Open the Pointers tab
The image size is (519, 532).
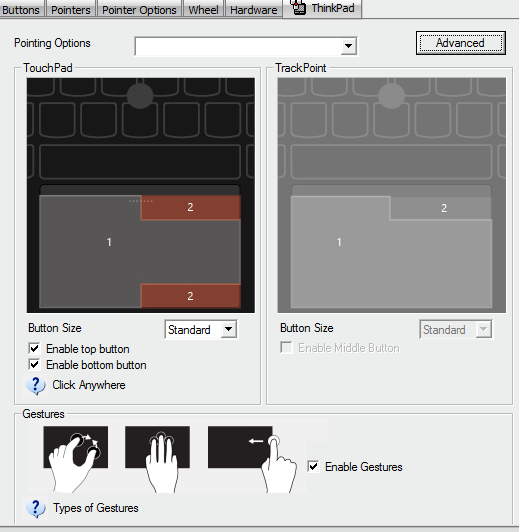tap(71, 10)
